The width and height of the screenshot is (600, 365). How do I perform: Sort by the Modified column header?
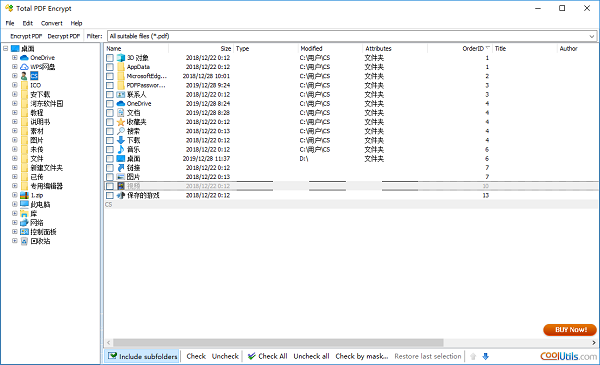pos(330,49)
